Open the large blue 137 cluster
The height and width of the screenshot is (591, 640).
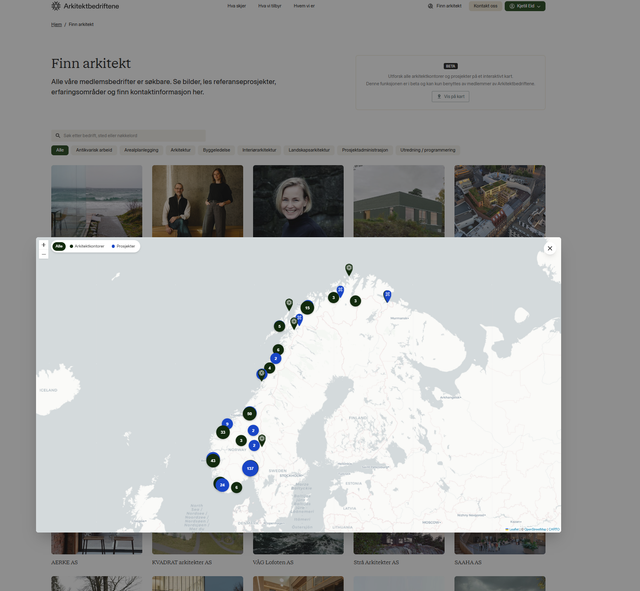(x=250, y=468)
